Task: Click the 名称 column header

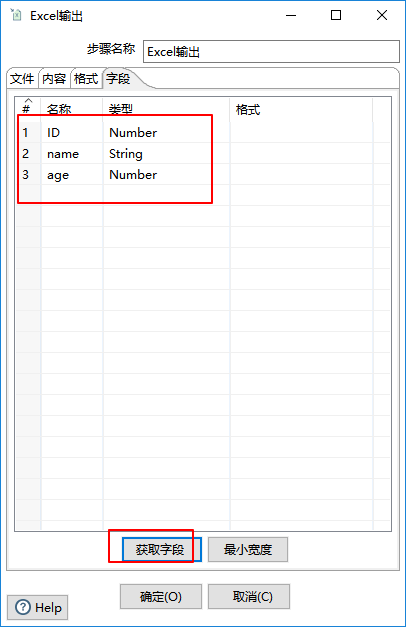Action: click(x=72, y=107)
